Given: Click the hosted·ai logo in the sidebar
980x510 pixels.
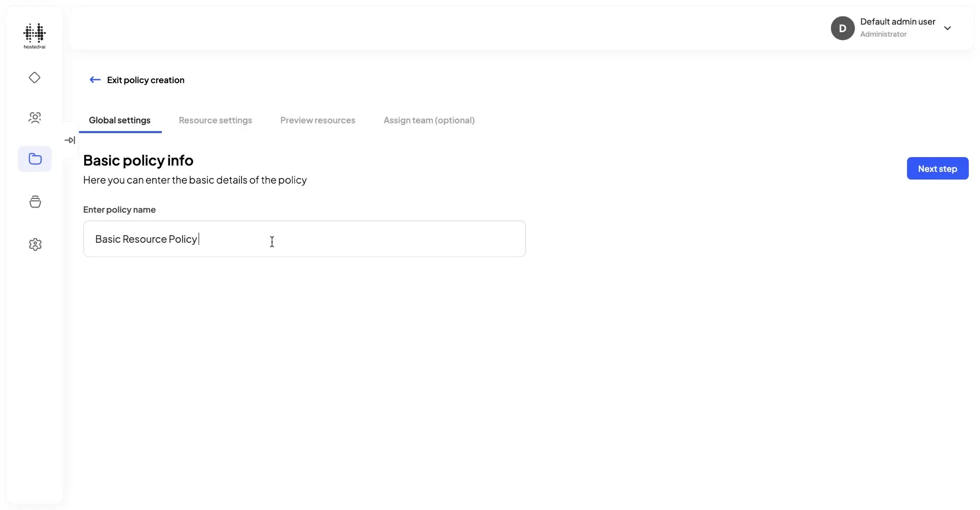Looking at the screenshot, I should point(34,36).
